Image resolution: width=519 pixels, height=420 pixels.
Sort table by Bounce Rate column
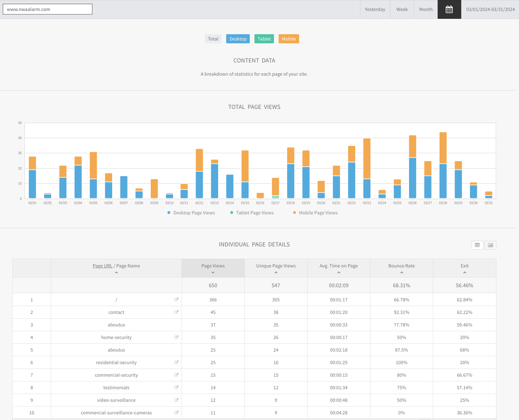402,268
